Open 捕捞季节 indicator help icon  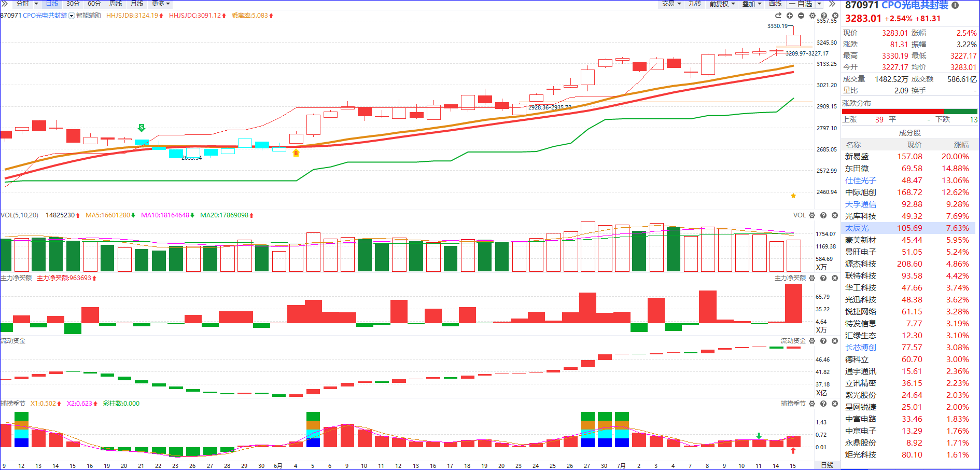[823, 404]
